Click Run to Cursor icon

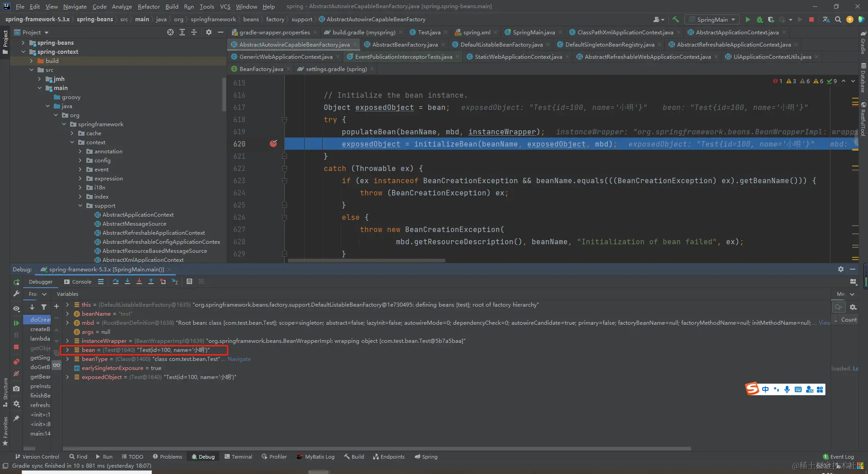tap(175, 281)
